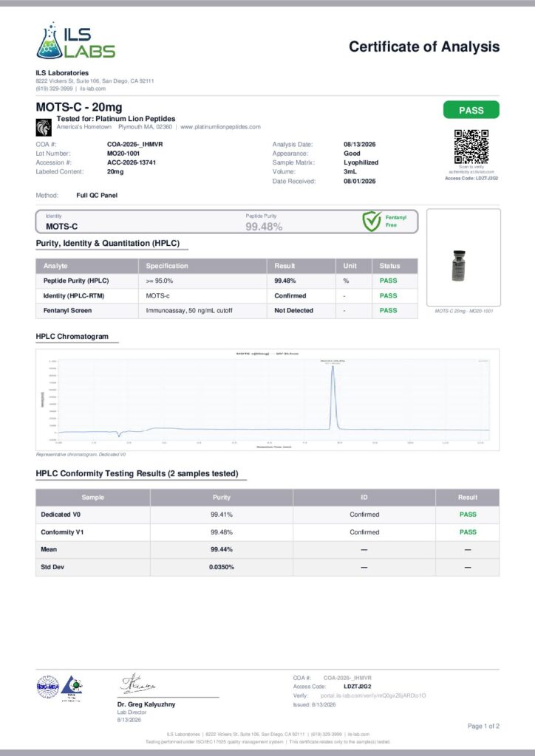Click the Full QC Panel method text

click(97, 195)
